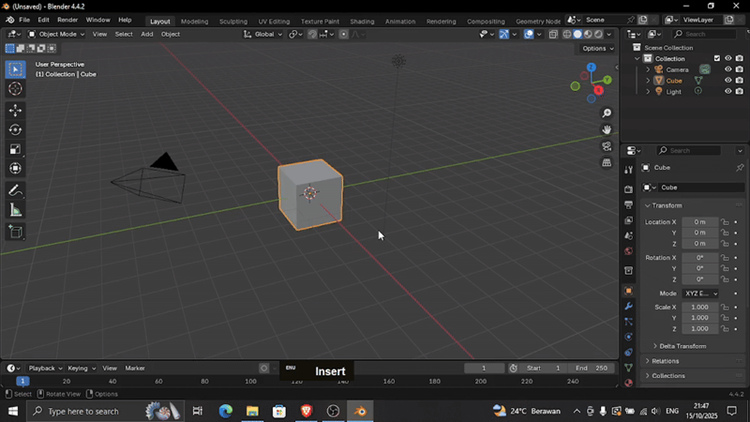This screenshot has width=750, height=422.
Task: Toggle the camera view icon
Action: point(607,146)
